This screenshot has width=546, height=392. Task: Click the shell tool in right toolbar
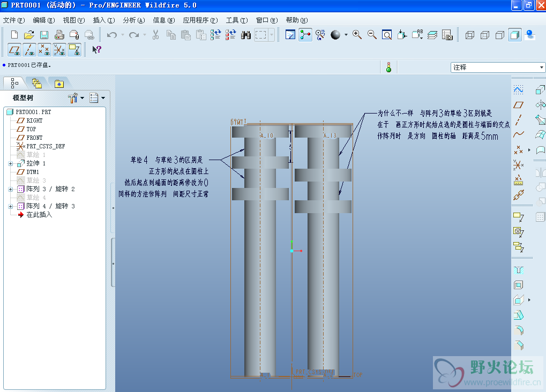(518, 285)
